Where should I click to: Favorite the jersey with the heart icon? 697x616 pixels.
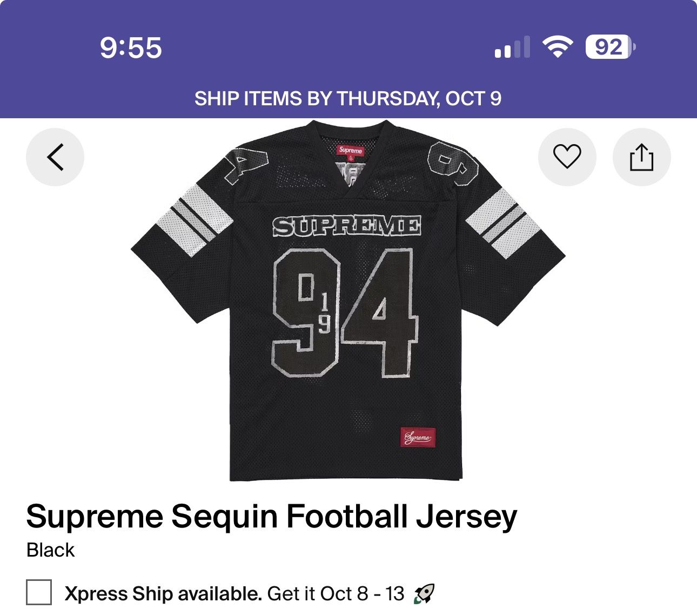567,157
